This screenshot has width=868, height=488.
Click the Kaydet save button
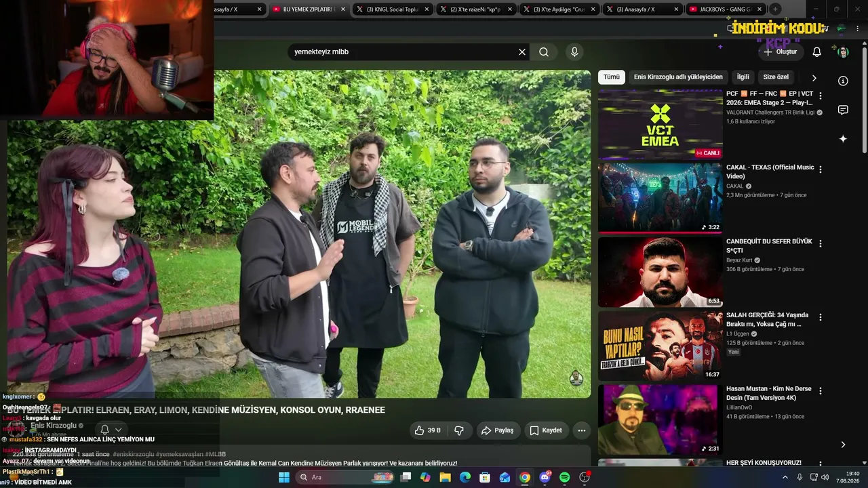(546, 430)
